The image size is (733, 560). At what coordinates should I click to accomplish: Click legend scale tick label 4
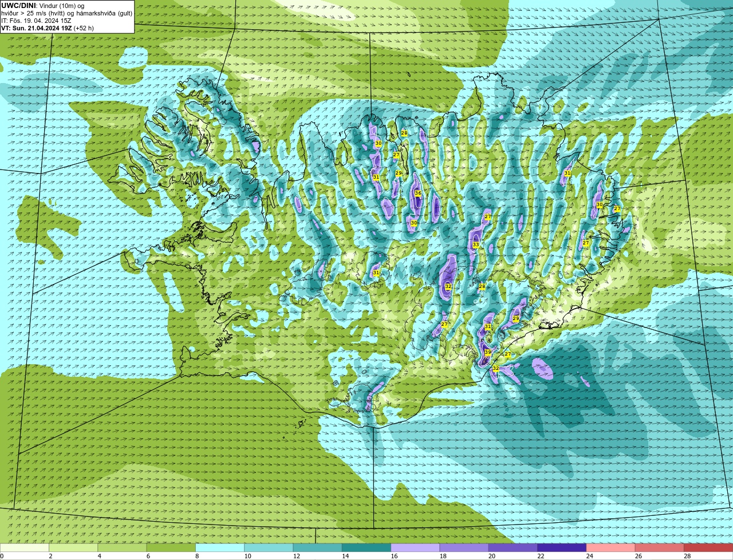99,556
